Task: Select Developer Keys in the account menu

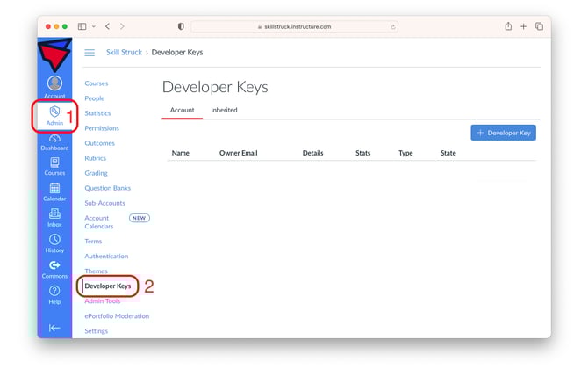Action: click(108, 286)
